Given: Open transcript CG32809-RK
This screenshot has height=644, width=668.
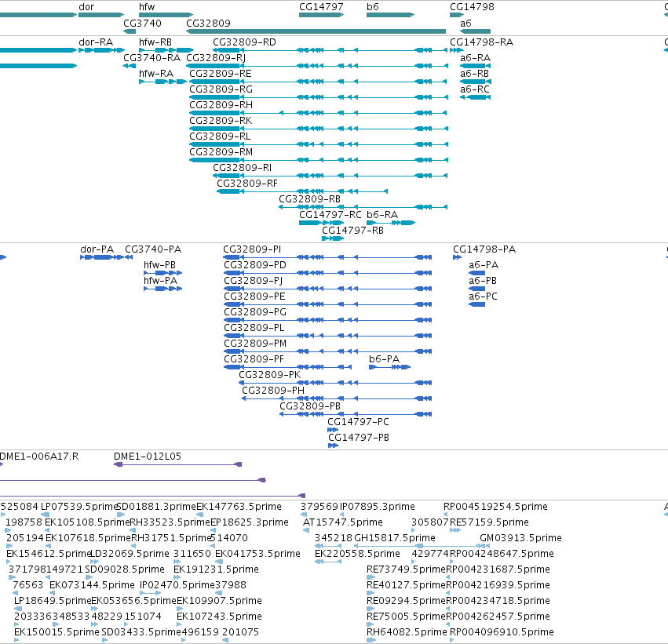Looking at the screenshot, I should coord(221,121).
